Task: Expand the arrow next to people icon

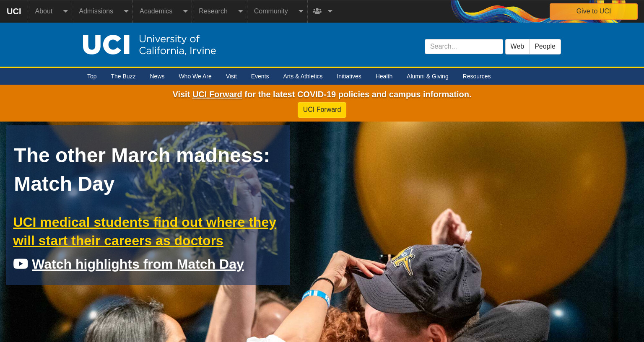Action: (330, 11)
